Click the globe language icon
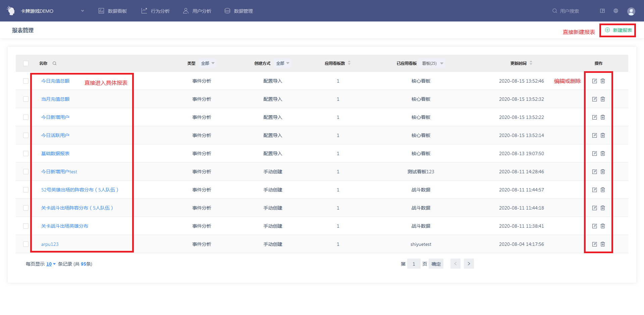The width and height of the screenshot is (644, 315). (616, 11)
